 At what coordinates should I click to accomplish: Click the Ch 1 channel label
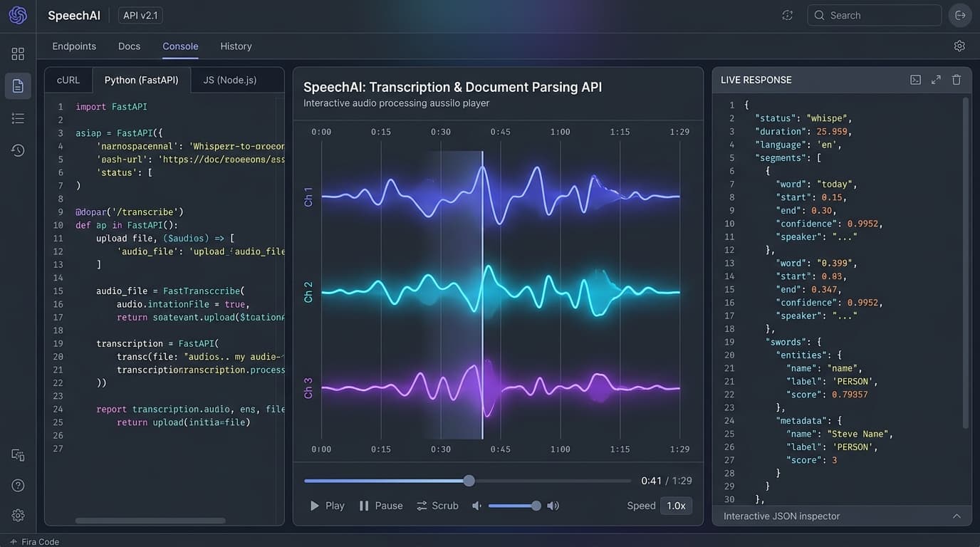(308, 197)
